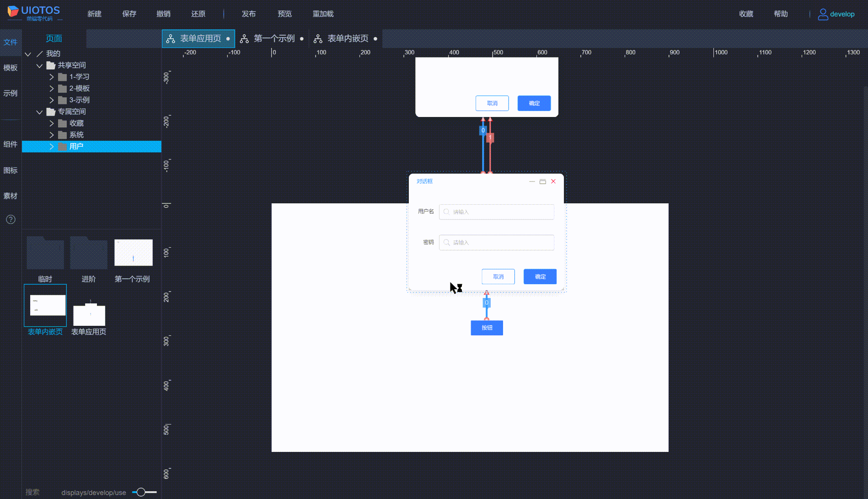Click 撤销 in the top menu

(164, 14)
